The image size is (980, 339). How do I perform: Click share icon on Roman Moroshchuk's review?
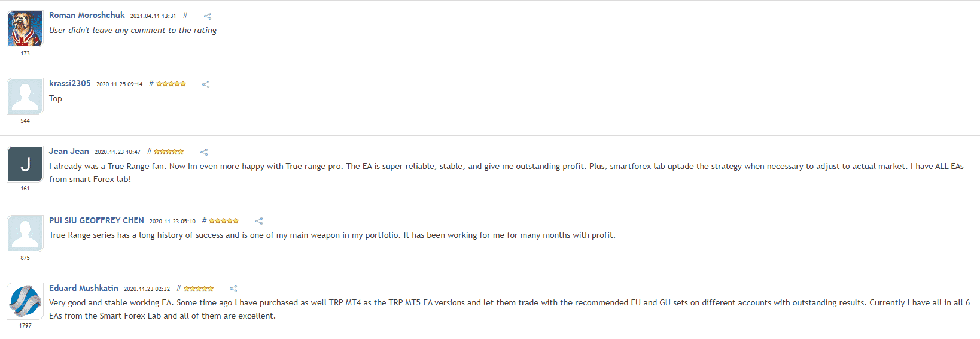[x=208, y=16]
